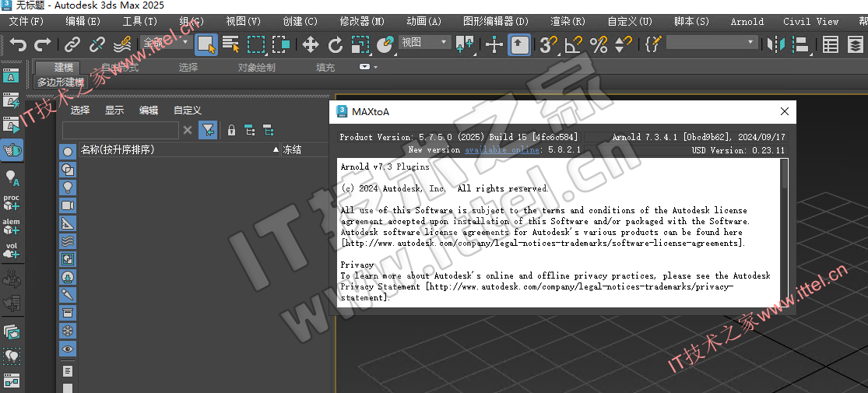The height and width of the screenshot is (393, 868).
Task: Open the 编辑(E) menu
Action: (83, 22)
